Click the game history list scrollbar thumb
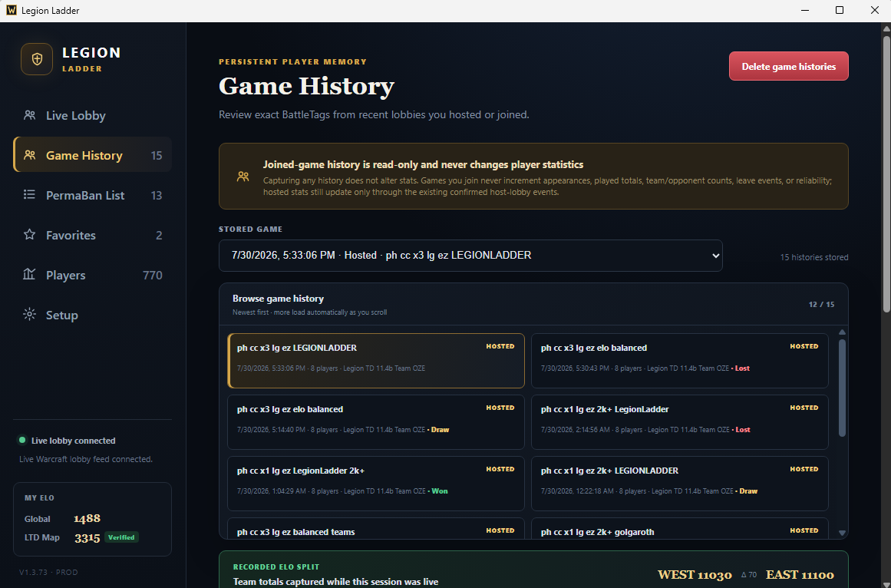 coord(842,388)
